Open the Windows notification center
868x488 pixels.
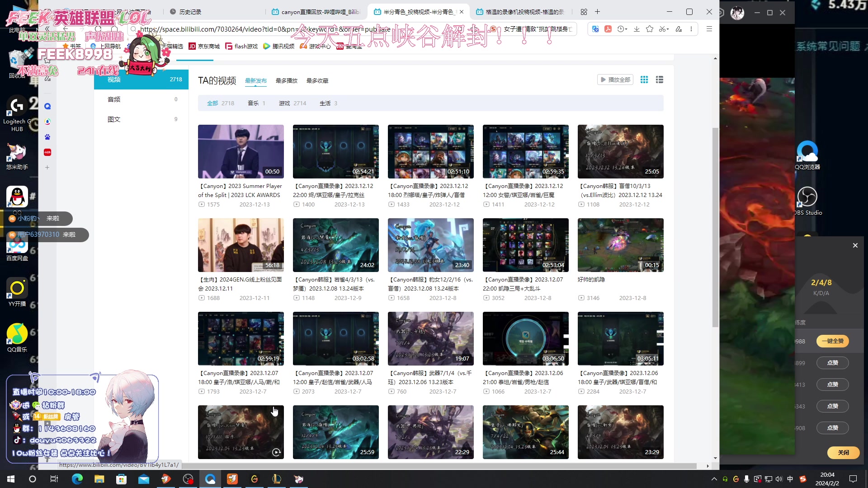853,479
